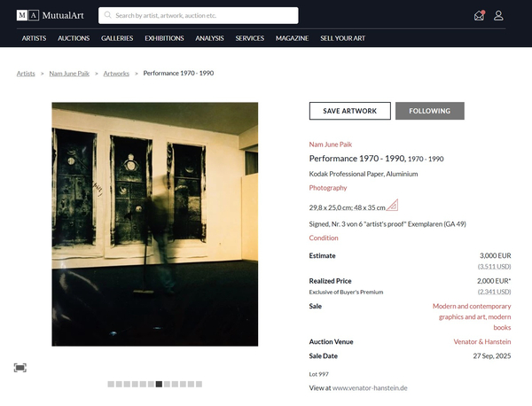532x406 pixels.
Task: Expand the Condition details link
Action: 324,238
